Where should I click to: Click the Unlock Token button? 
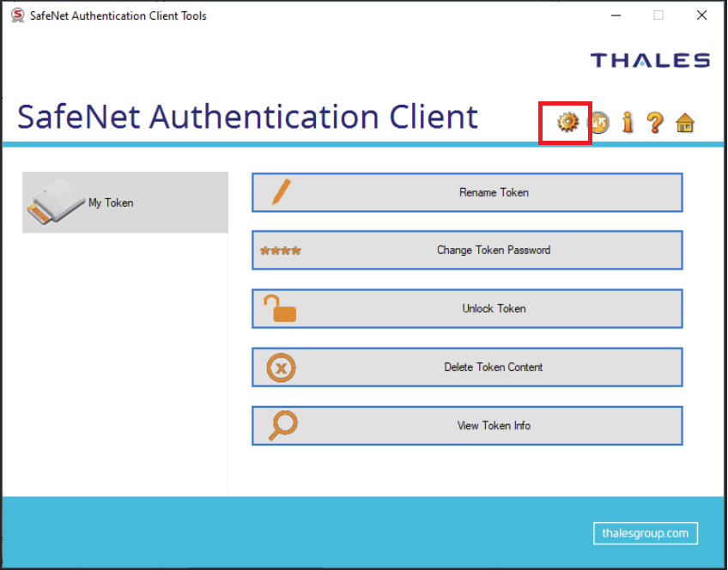(x=467, y=309)
